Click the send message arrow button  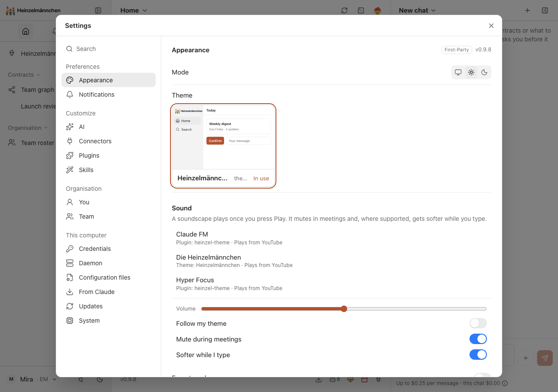pos(545,358)
